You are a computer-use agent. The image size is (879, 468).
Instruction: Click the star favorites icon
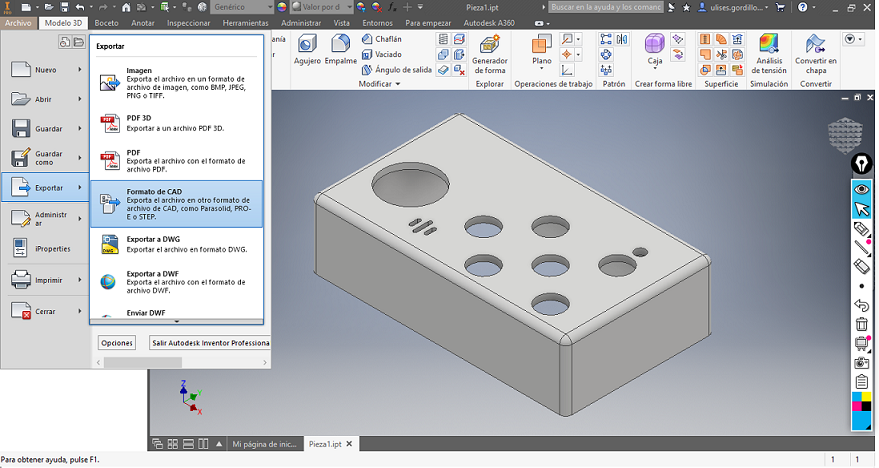coord(686,7)
